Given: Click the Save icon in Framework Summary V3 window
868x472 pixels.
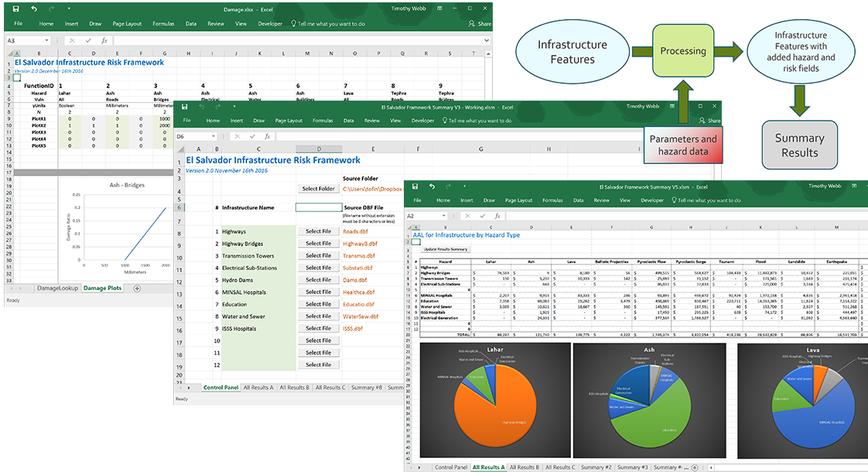Looking at the screenshot, I should 184,106.
